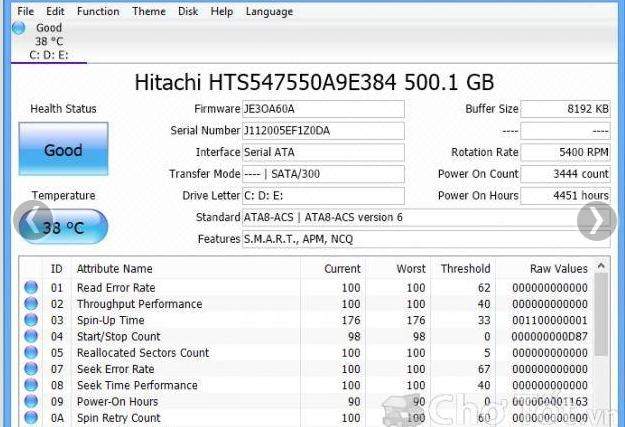Click the blue status orb beside Good in disk tab
Screen dimensions: 625x427
19,28
